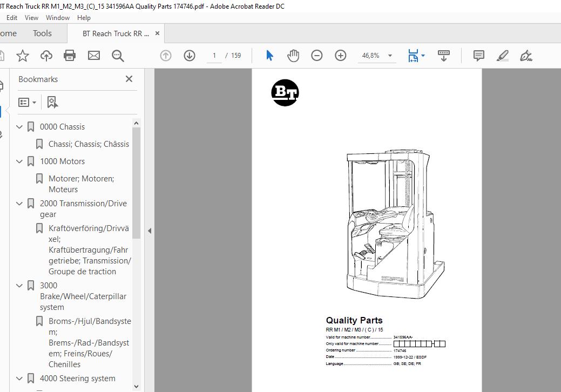The image size is (561, 392).
Task: Select the Highlight text pen tool
Action: click(502, 56)
